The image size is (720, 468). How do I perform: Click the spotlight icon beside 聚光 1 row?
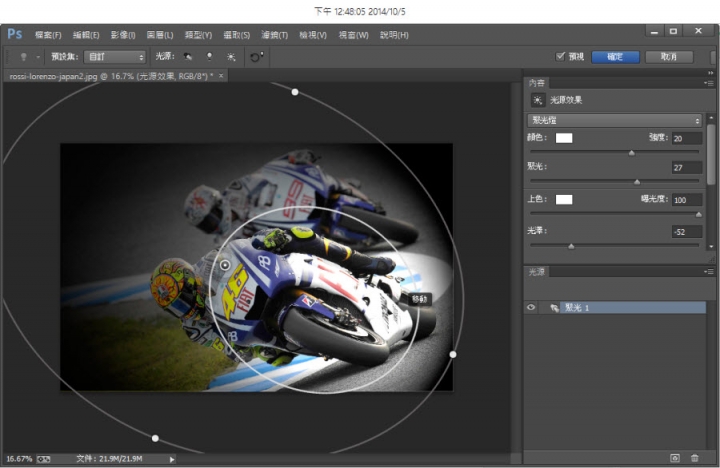tap(554, 308)
